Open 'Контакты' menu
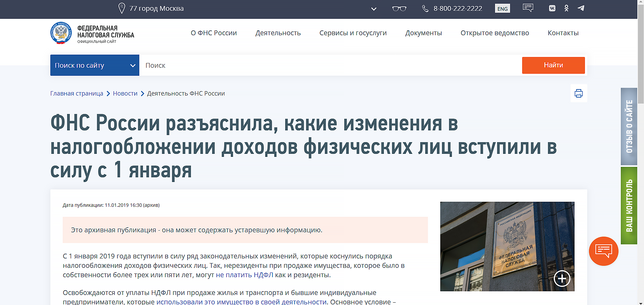The width and height of the screenshot is (644, 305). pyautogui.click(x=563, y=33)
